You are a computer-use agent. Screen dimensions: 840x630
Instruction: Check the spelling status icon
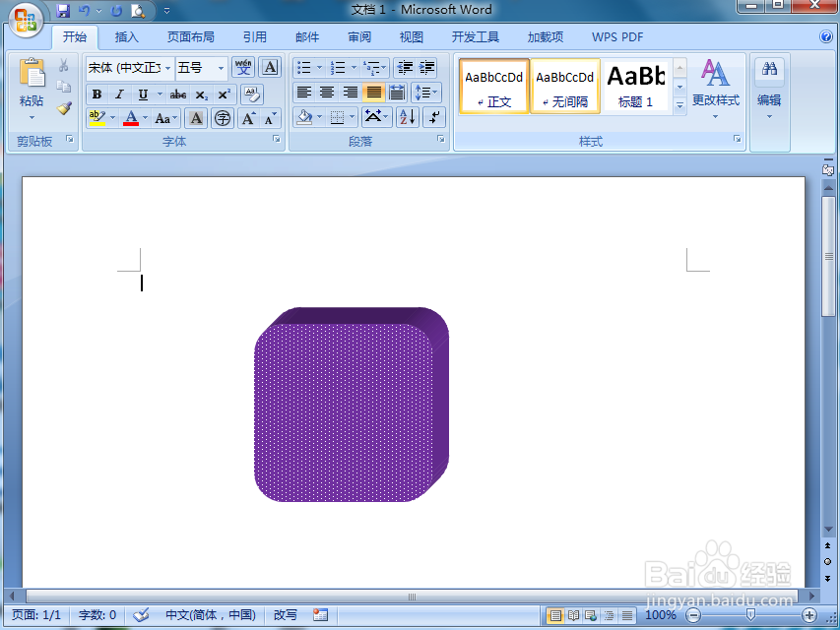142,614
